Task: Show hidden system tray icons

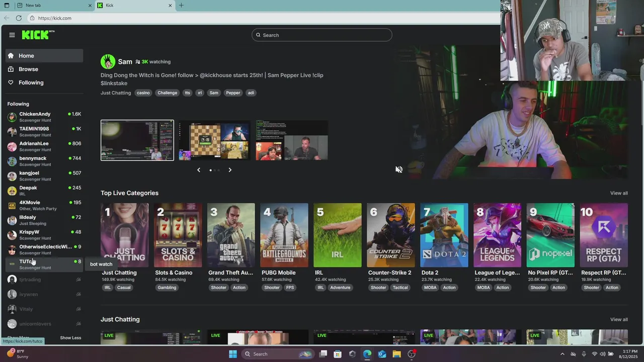Action: 562,354
